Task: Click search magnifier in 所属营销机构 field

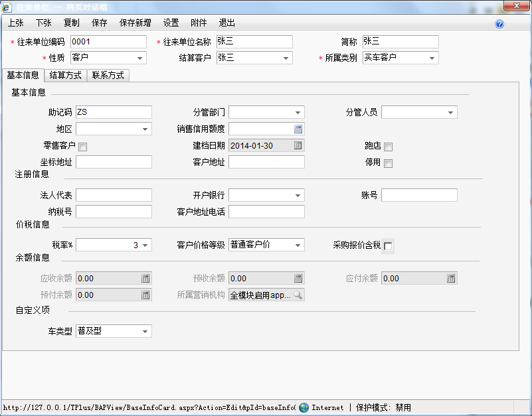Action: pyautogui.click(x=298, y=295)
